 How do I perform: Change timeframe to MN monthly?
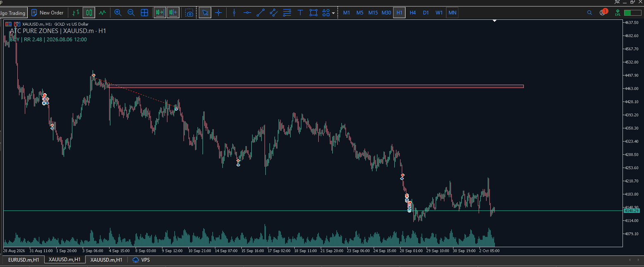tap(452, 13)
